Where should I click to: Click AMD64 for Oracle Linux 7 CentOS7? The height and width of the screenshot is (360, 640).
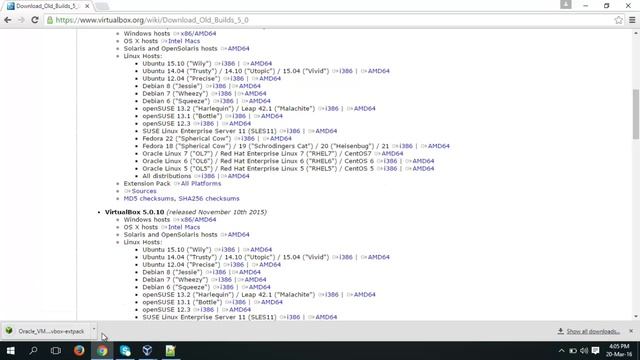click(392, 153)
